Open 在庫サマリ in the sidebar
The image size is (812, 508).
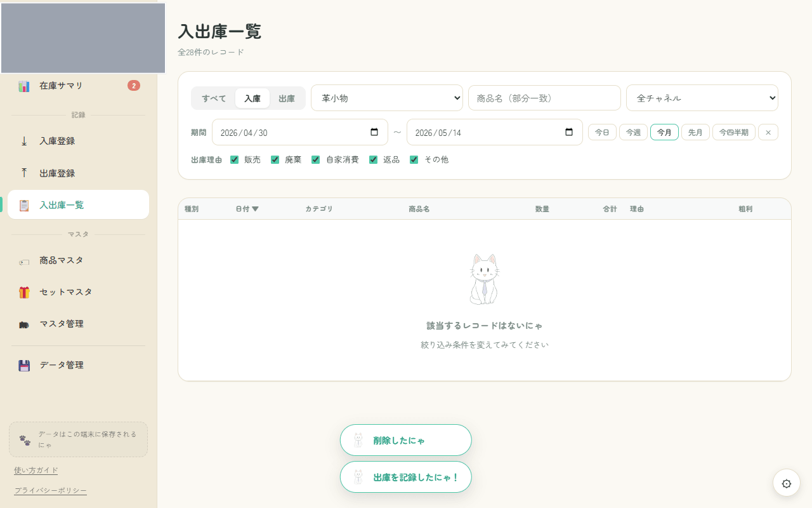[x=79, y=86]
